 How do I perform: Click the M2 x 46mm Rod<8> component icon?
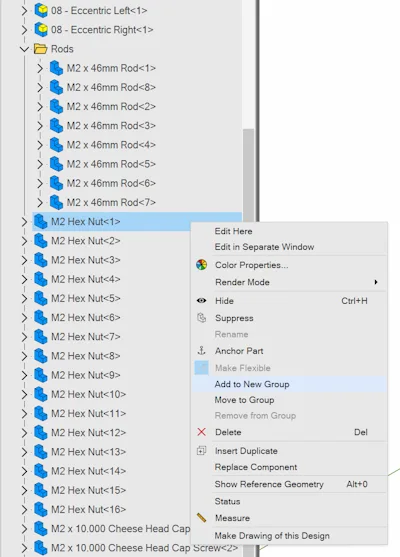pyautogui.click(x=56, y=87)
